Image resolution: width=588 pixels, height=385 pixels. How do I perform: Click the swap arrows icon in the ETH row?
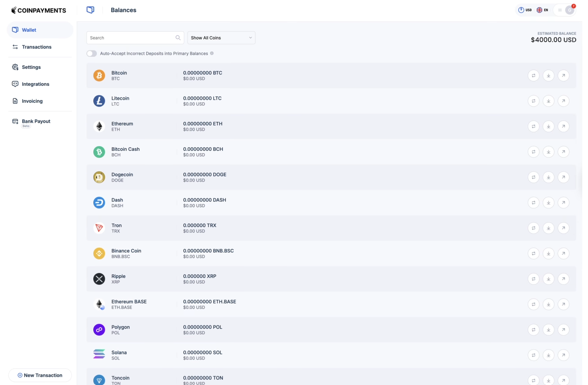(534, 126)
